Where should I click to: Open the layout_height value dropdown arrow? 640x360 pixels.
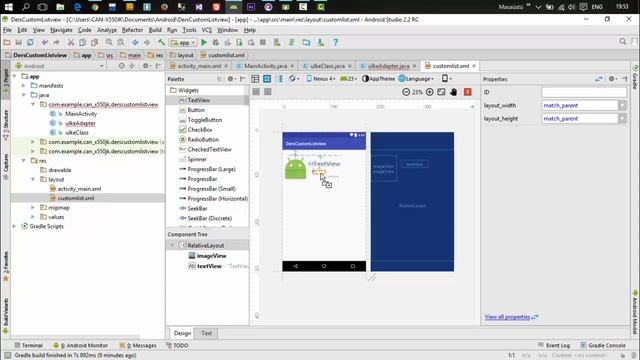coord(622,118)
